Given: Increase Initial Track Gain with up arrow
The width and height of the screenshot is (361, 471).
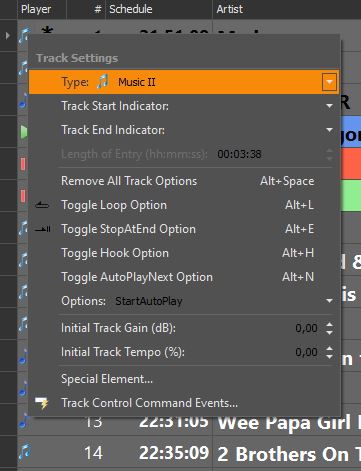Looking at the screenshot, I should [329, 325].
